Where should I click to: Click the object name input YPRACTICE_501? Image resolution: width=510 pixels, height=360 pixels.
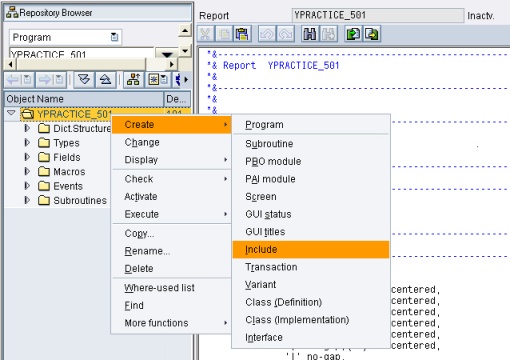click(x=82, y=53)
